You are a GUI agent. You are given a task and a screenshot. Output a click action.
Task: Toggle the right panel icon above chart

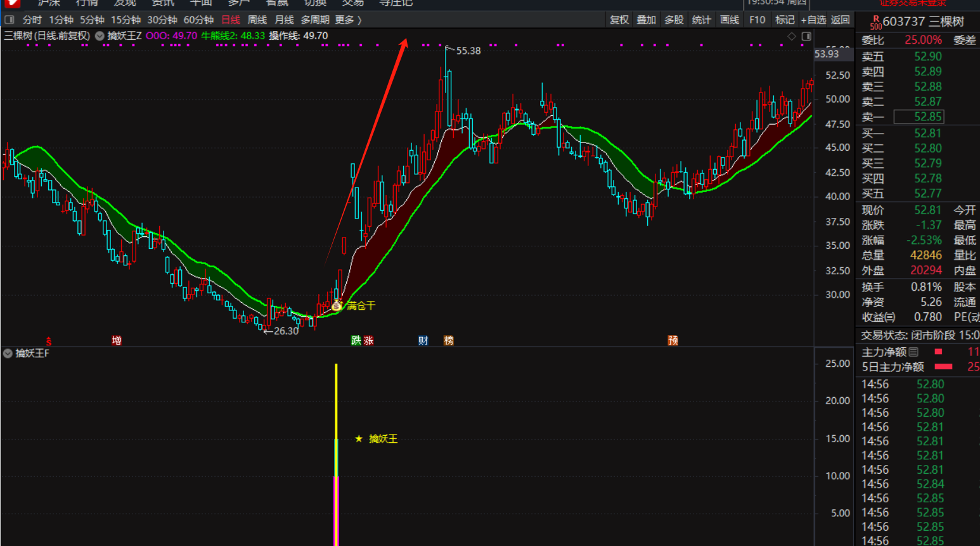806,37
